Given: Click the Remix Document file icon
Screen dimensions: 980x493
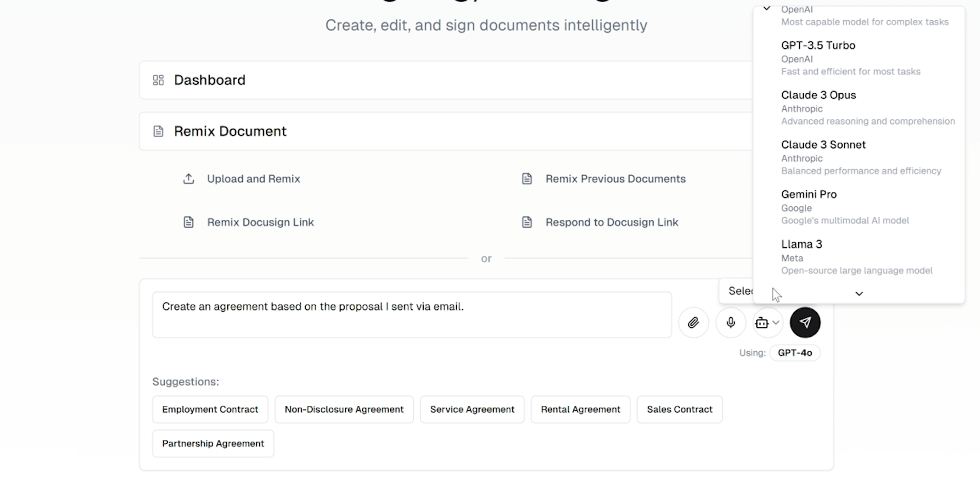Looking at the screenshot, I should pyautogui.click(x=158, y=131).
